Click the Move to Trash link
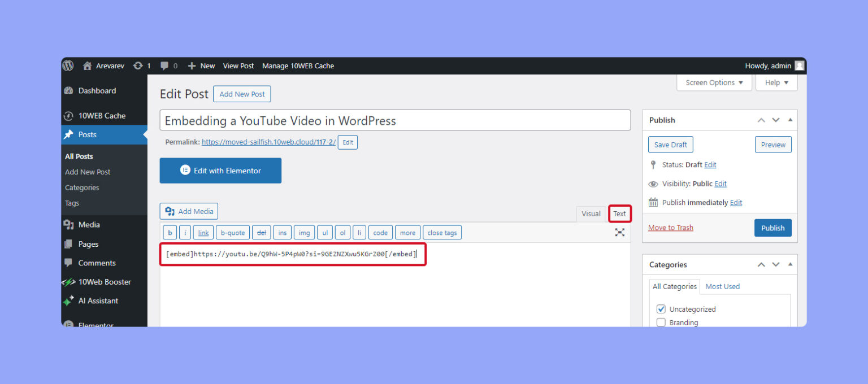Image resolution: width=868 pixels, height=384 pixels. [x=670, y=228]
